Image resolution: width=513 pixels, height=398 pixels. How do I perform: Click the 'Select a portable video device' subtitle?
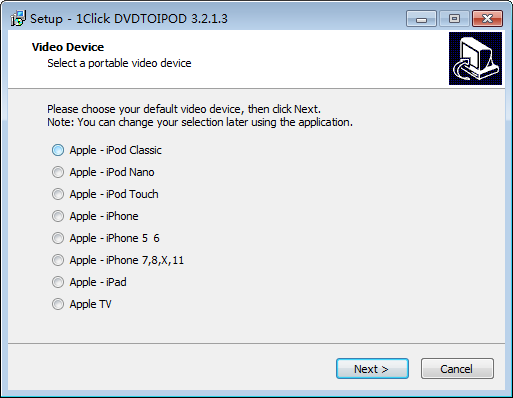tap(119, 63)
